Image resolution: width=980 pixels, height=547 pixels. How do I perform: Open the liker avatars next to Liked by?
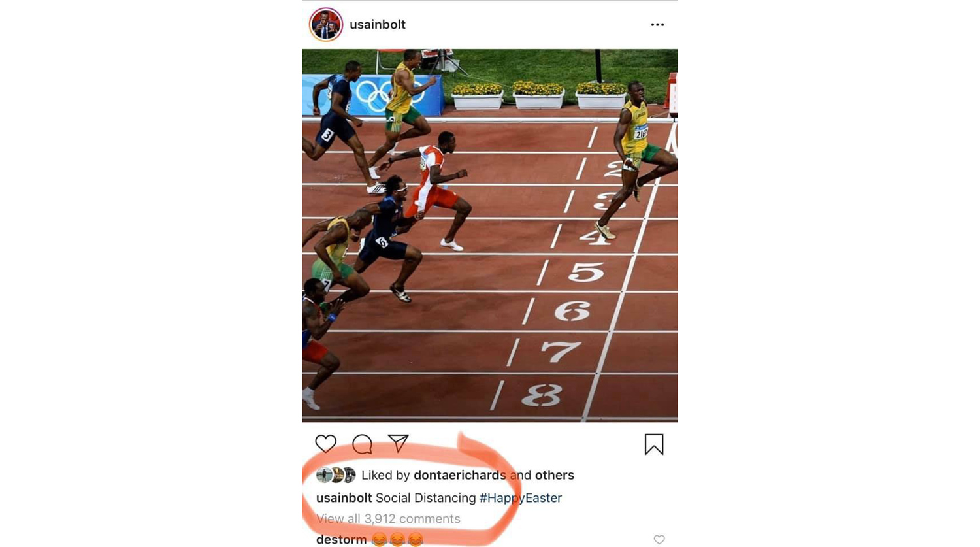pyautogui.click(x=336, y=475)
